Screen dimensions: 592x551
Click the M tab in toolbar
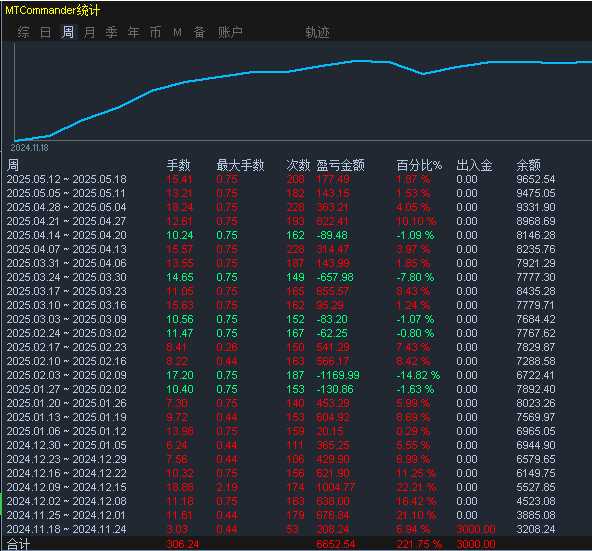tap(177, 32)
